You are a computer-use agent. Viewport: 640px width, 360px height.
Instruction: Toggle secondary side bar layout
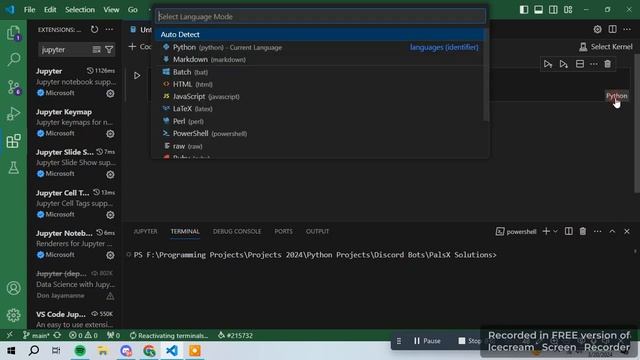click(x=553, y=9)
